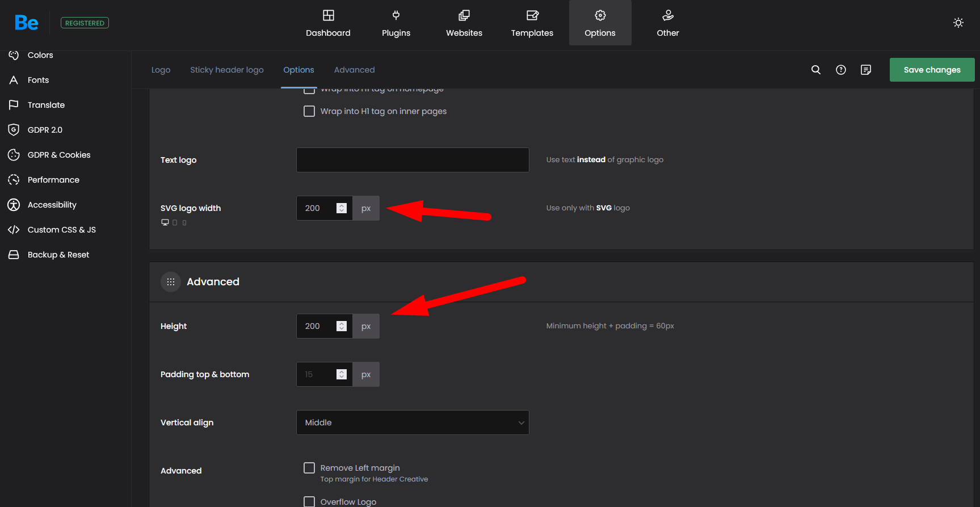
Task: Open Custom CSS & JS section
Action: [x=61, y=230]
